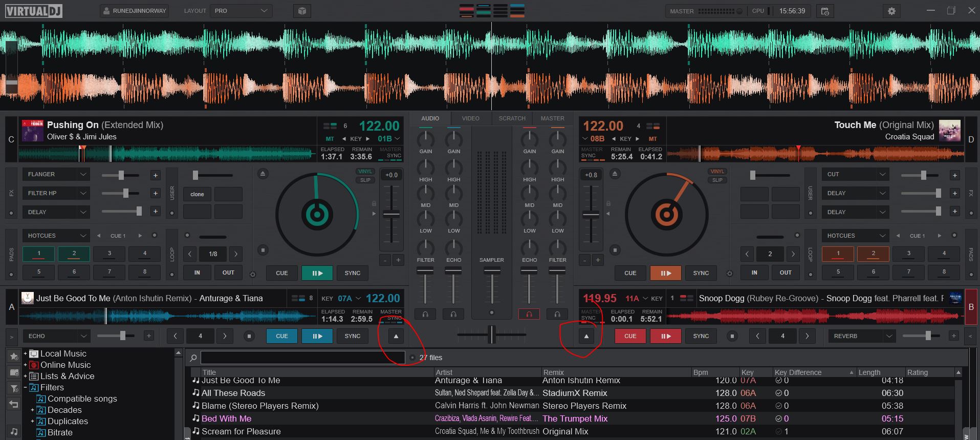Set loop OUT point on deck D
This screenshot has width=980, height=440.
tap(786, 273)
